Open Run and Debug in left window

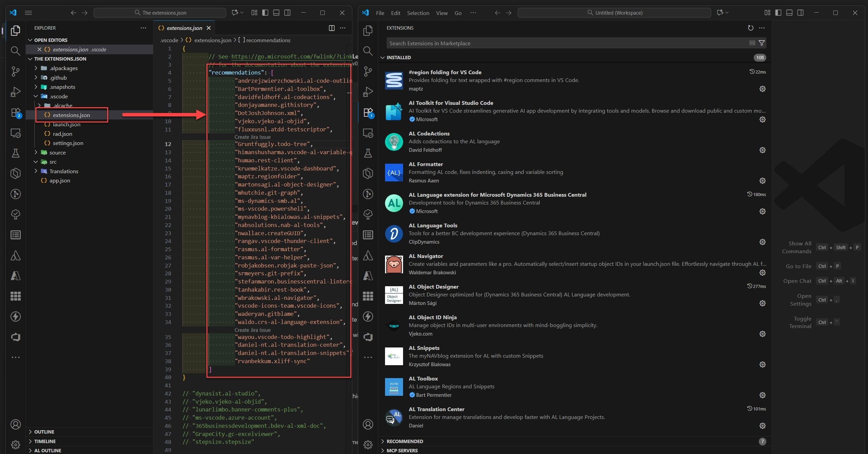click(15, 92)
